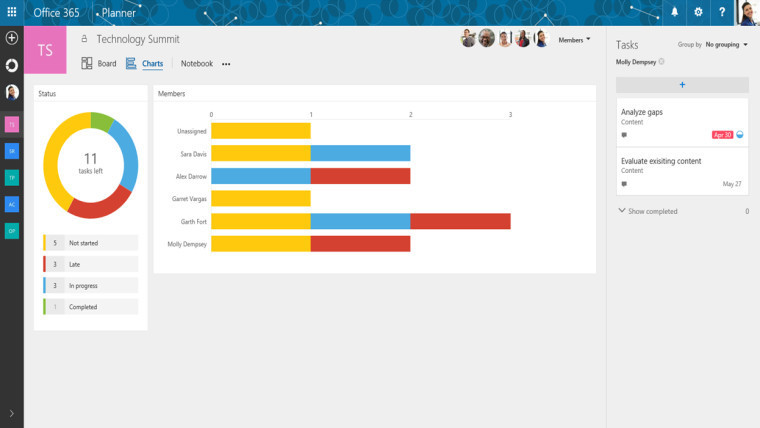Viewport: 760px width, 428px height.
Task: Select the TP plan tile in the sidebar
Action: tap(12, 178)
